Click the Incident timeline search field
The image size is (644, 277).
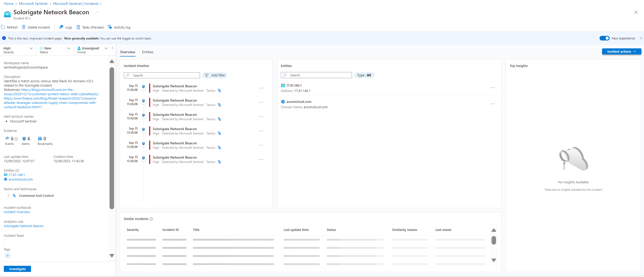click(x=162, y=75)
